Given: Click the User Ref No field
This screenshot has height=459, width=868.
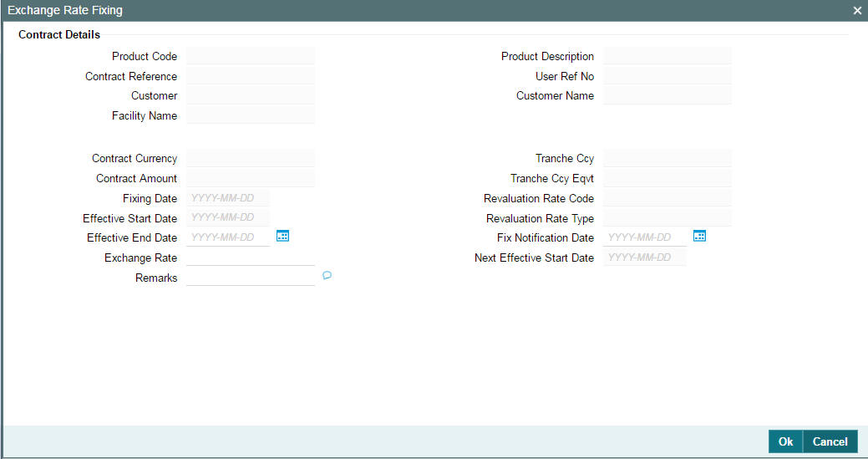Looking at the screenshot, I should [667, 76].
